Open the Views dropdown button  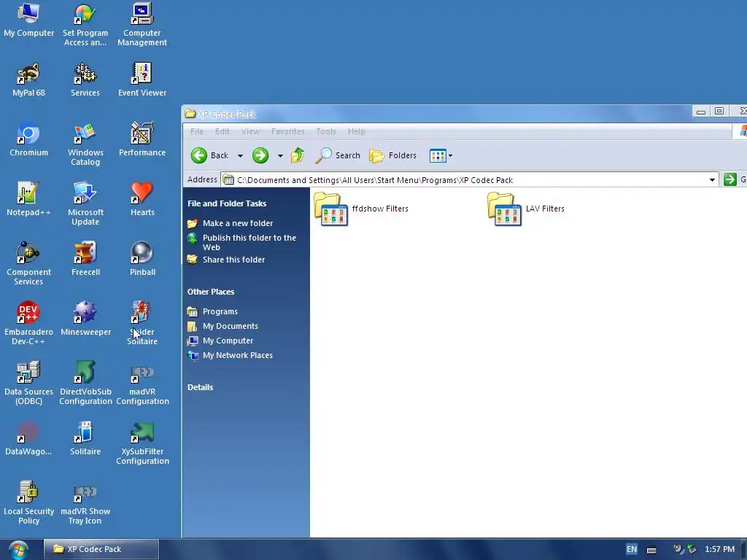click(441, 155)
